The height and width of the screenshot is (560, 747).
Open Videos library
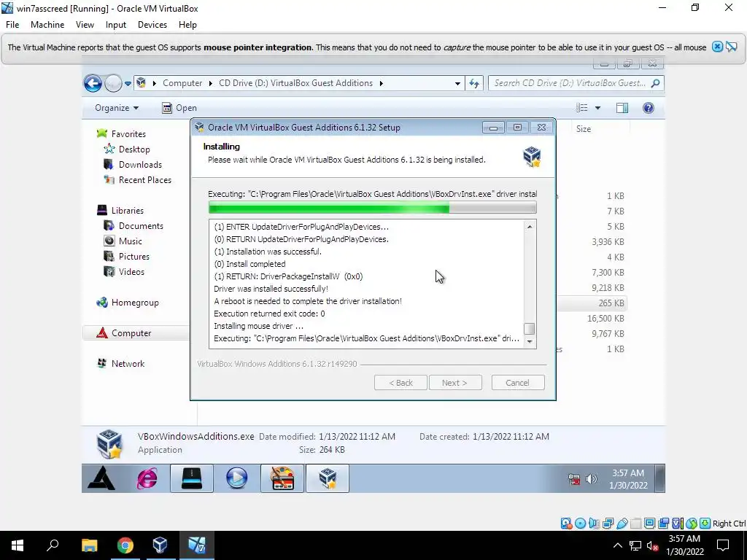pos(131,271)
